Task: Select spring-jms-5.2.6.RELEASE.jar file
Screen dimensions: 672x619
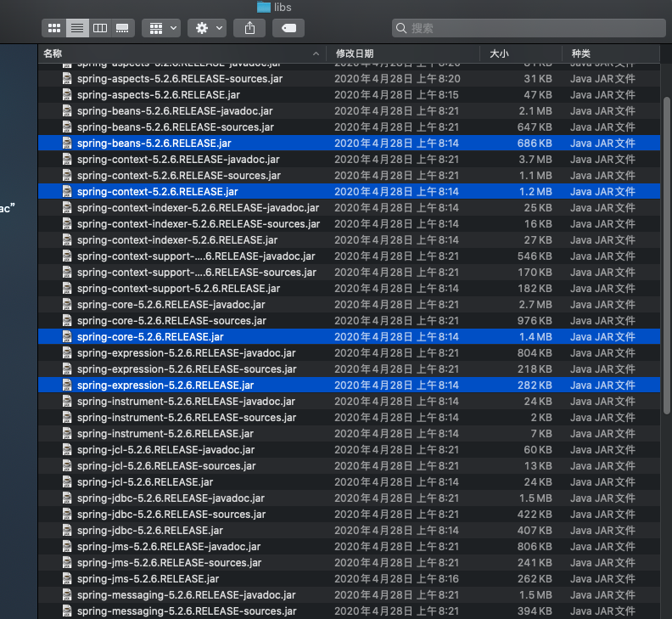Action: (350, 579)
